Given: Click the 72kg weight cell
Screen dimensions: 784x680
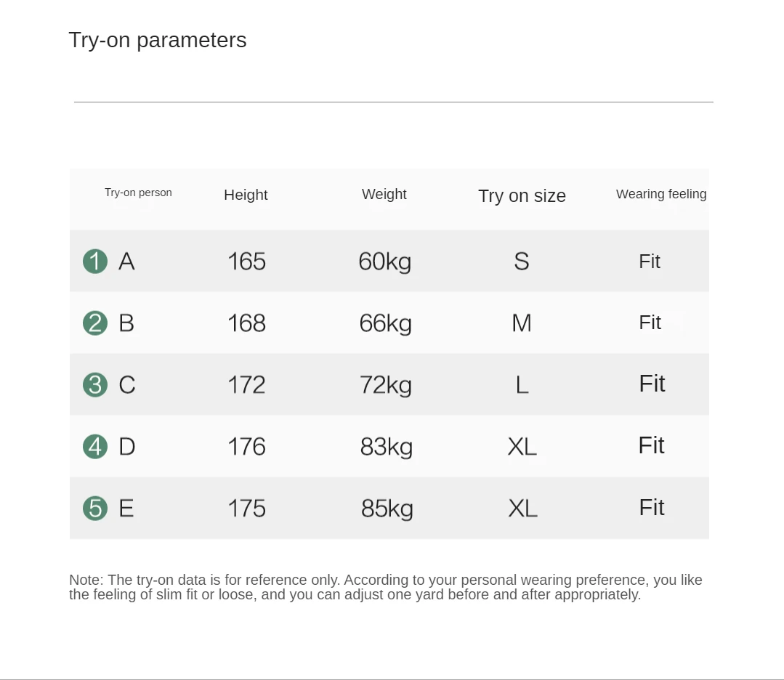Looking at the screenshot, I should (385, 385).
